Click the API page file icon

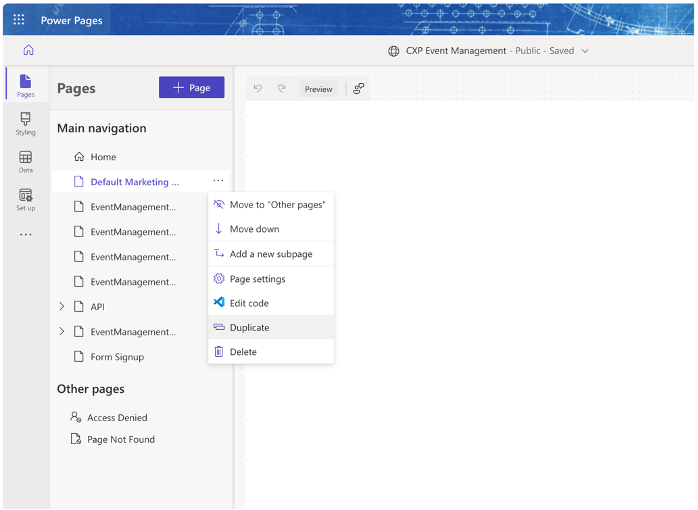[x=78, y=307]
